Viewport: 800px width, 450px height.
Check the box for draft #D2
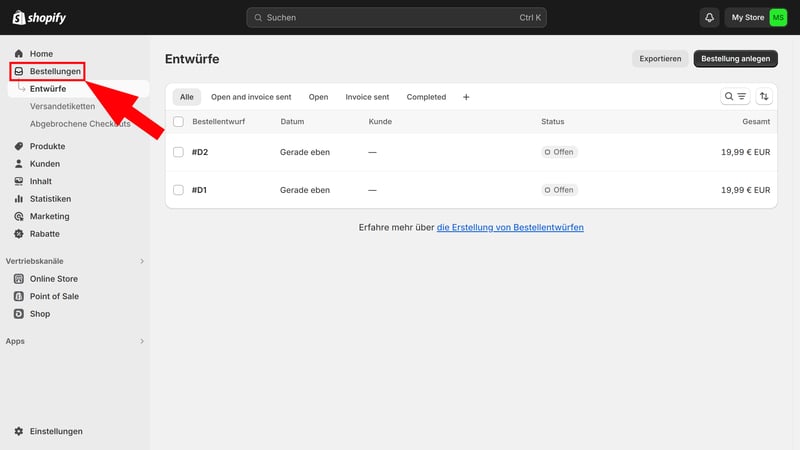178,152
